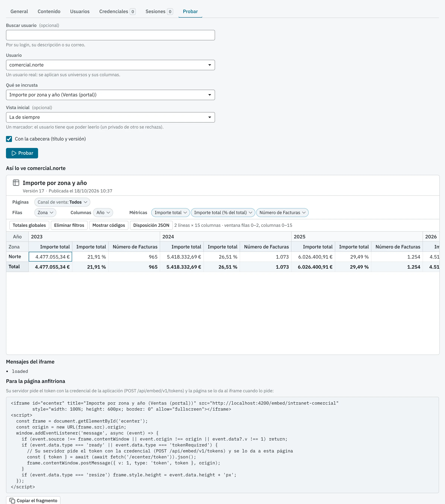Viewport: 445px width, 504px height.
Task: Click the blue Probar button
Action: pyautogui.click(x=22, y=153)
